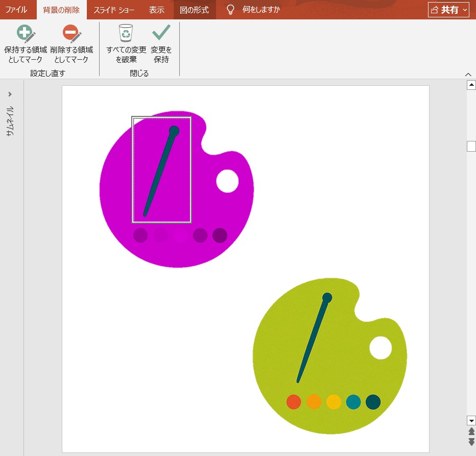Click the vertical scrollbar thumb
Viewport: 476px width, 456px height.
coord(471,147)
